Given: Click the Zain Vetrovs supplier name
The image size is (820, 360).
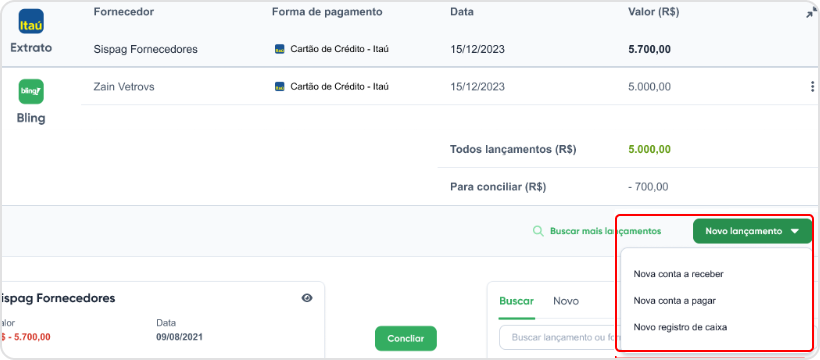Looking at the screenshot, I should point(124,87).
